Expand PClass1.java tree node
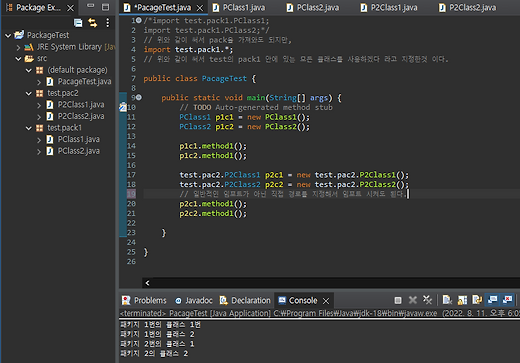Image resolution: width=520 pixels, height=363 pixels. point(39,140)
